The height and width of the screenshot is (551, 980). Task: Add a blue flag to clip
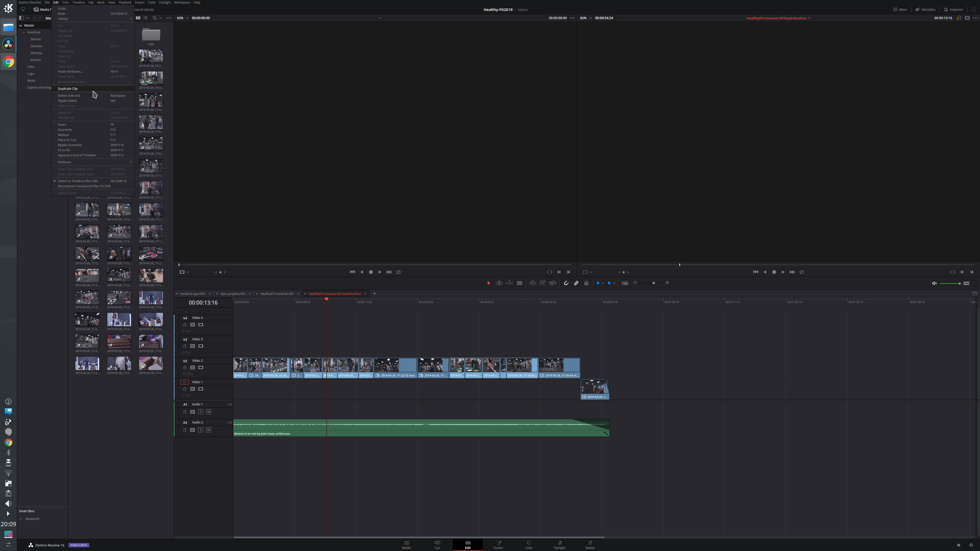pyautogui.click(x=598, y=283)
